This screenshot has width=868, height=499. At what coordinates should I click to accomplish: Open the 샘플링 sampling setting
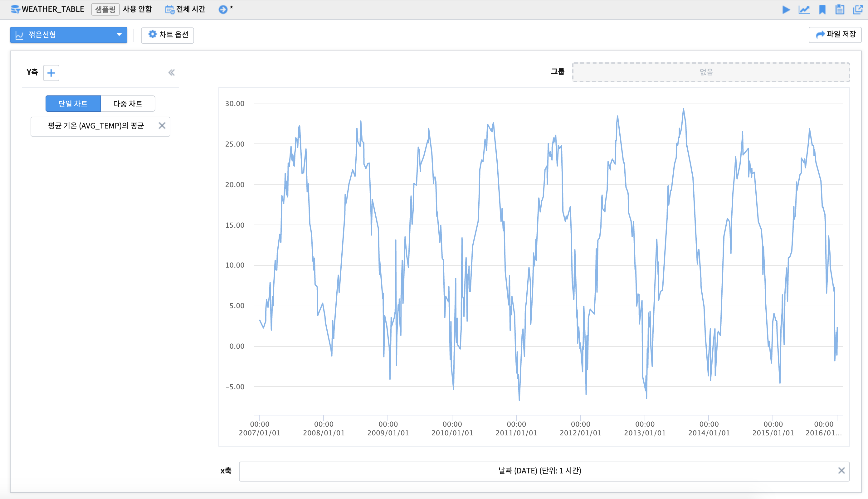click(x=105, y=9)
